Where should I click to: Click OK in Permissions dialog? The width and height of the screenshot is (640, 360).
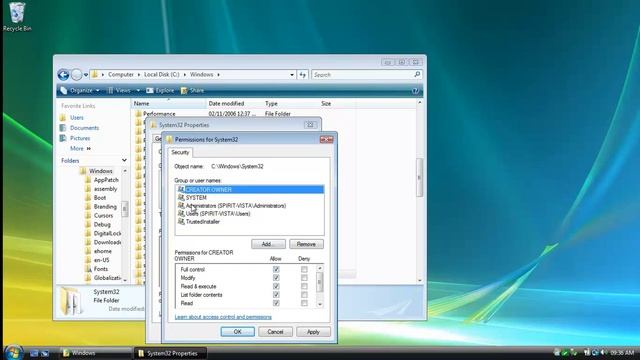[x=238, y=332]
